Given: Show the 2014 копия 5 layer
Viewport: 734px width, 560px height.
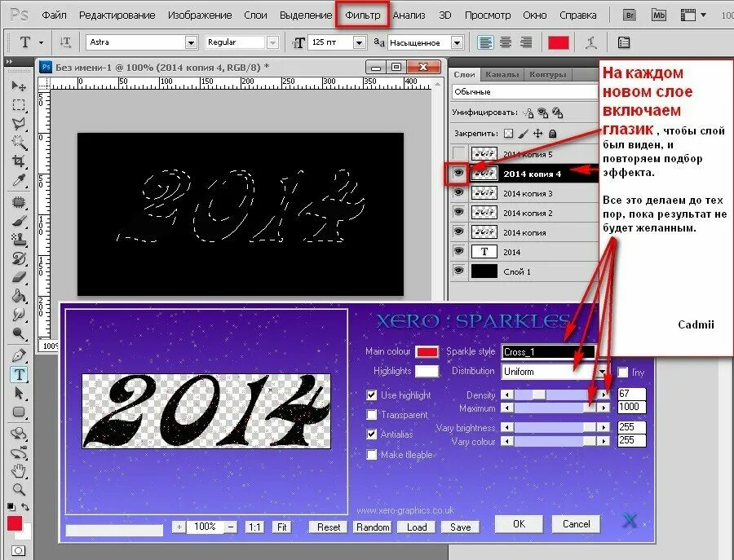Looking at the screenshot, I should pos(458,153).
